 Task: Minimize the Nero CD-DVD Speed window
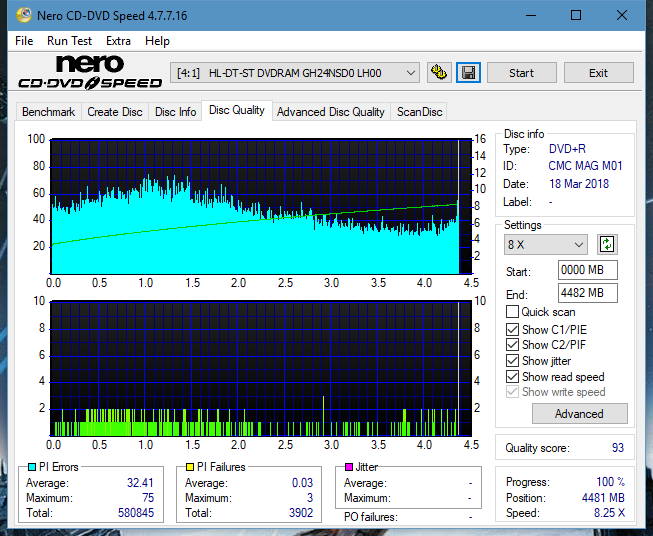[531, 15]
